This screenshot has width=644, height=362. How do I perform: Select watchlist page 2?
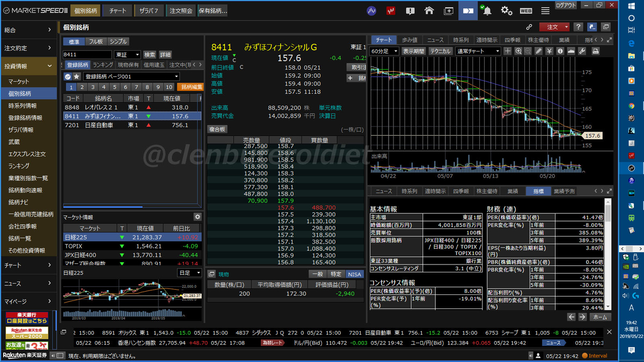pyautogui.click(x=82, y=87)
